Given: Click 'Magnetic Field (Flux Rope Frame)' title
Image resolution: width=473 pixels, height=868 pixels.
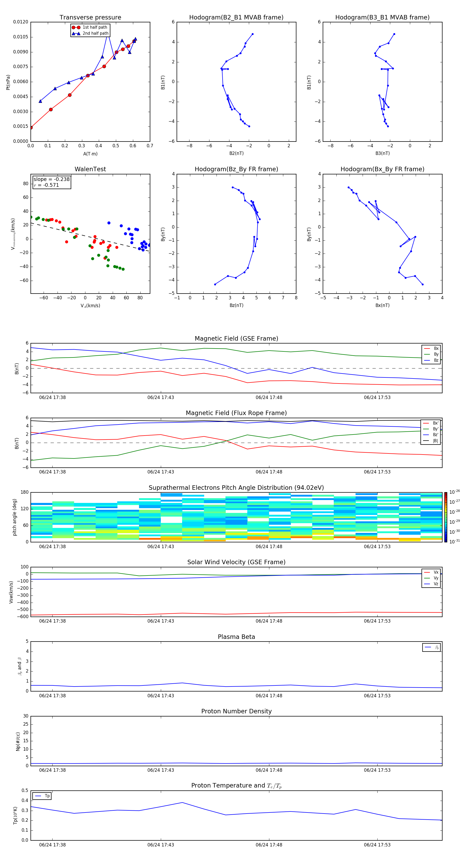Looking at the screenshot, I should (236, 413).
